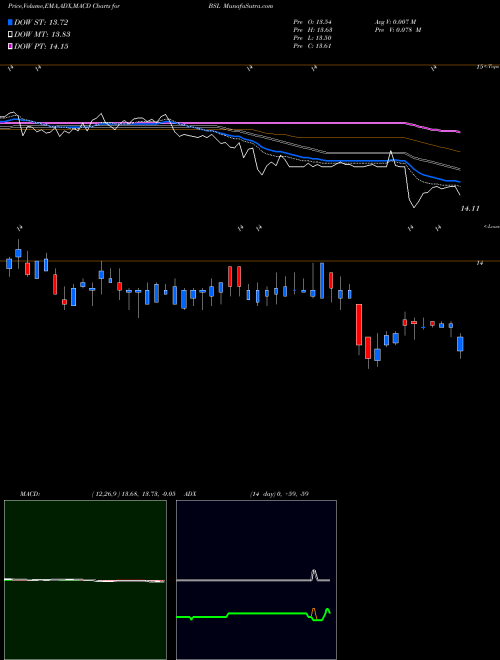Click the 'Avg V: 0.007 M' volume text
The height and width of the screenshot is (660, 500).
(395, 22)
